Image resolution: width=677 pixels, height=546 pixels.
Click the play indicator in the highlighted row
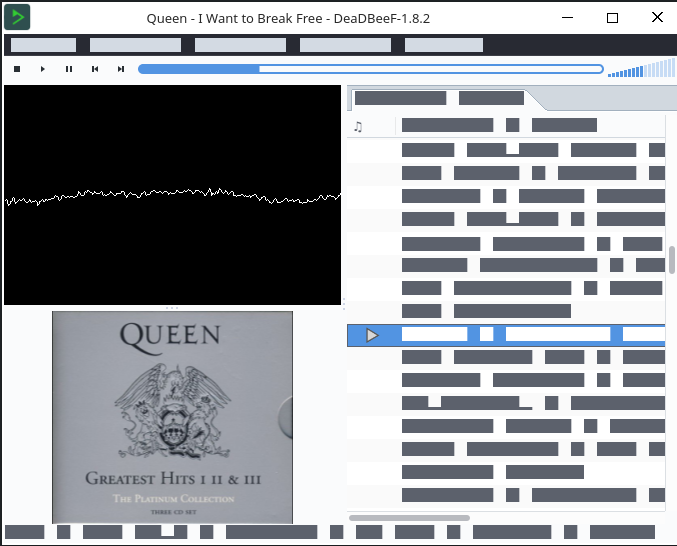372,335
